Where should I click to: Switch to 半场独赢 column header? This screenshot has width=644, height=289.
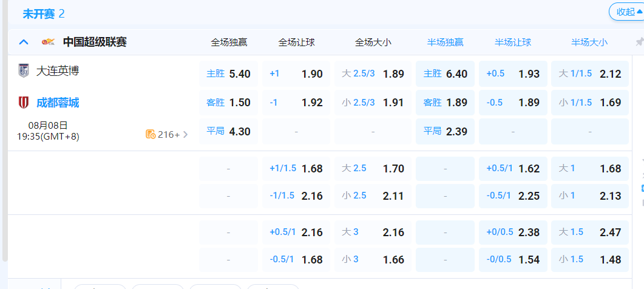tap(445, 42)
